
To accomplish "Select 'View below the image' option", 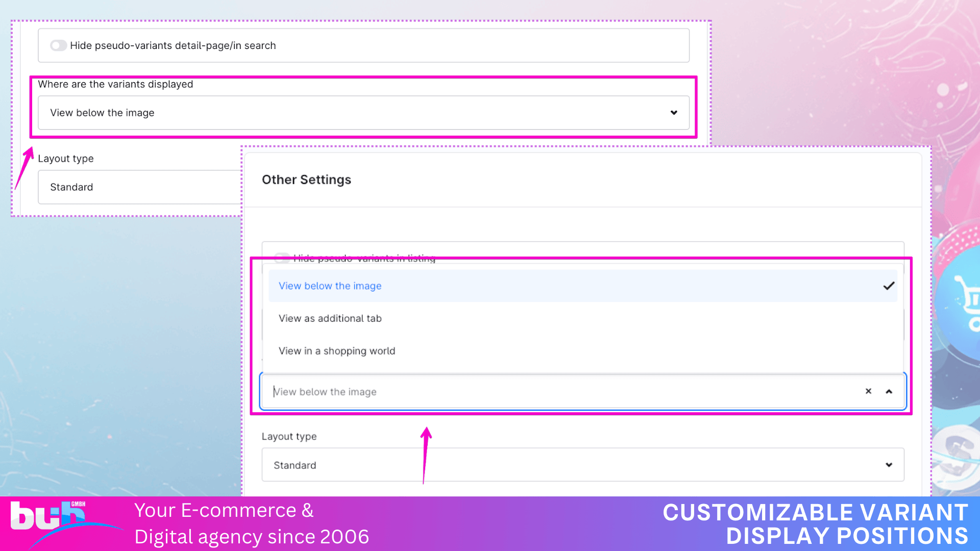I will tap(330, 286).
